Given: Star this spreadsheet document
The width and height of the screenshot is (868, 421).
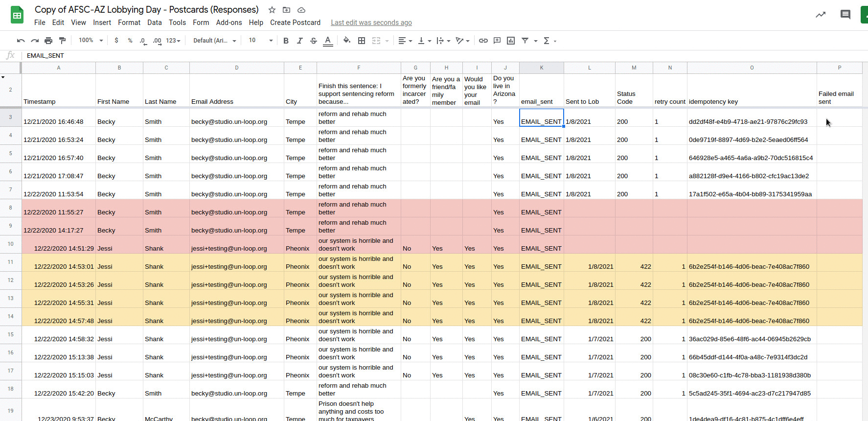Looking at the screenshot, I should (x=272, y=10).
